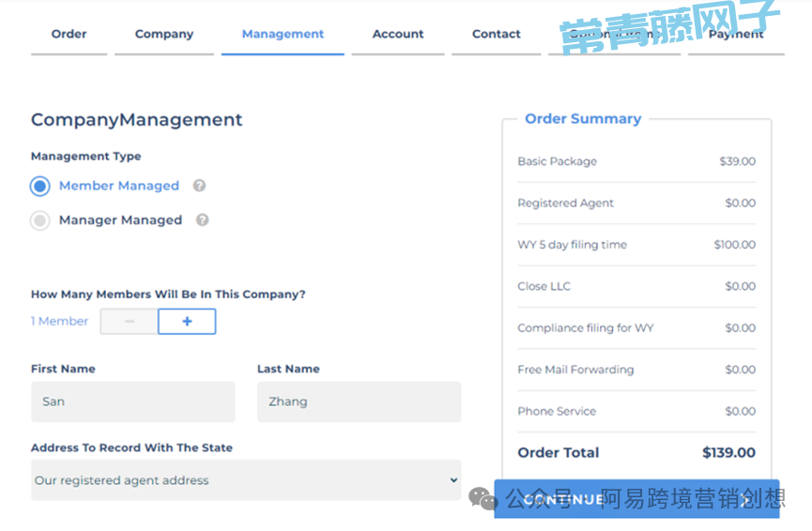812x531 pixels.
Task: Click help icon beside Manager Managed
Action: [x=202, y=220]
